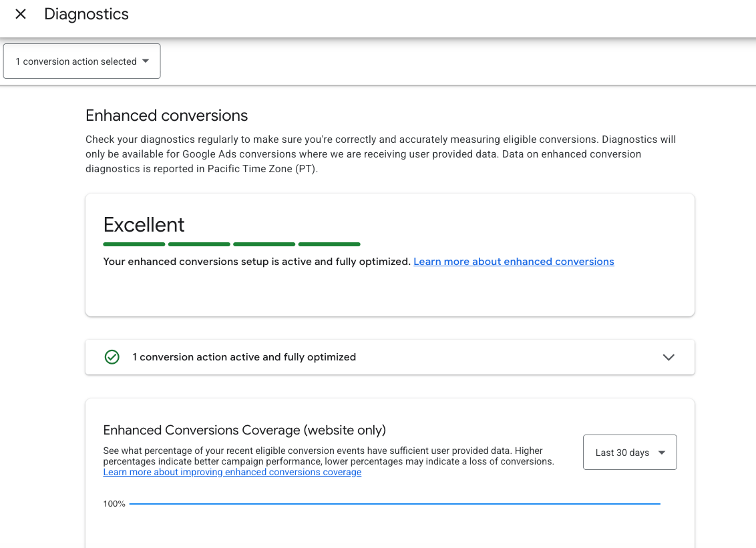Select the Diagnostics page title

click(x=86, y=14)
